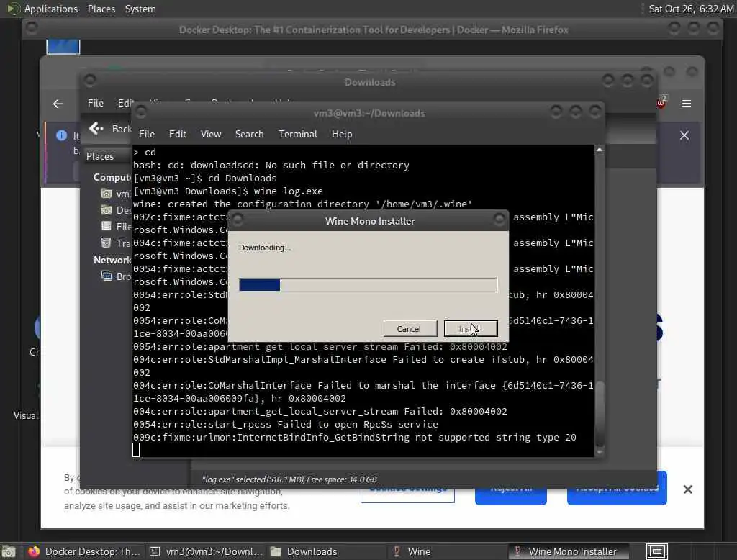Viewport: 737px width, 560px height.
Task: Open the terminal Search menu
Action: pos(249,134)
